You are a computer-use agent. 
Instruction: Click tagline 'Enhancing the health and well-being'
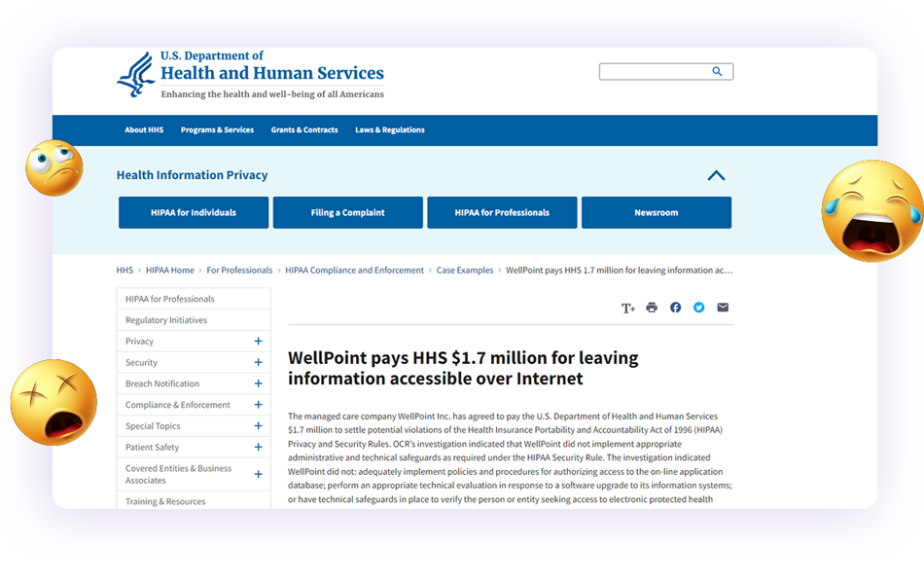272,94
